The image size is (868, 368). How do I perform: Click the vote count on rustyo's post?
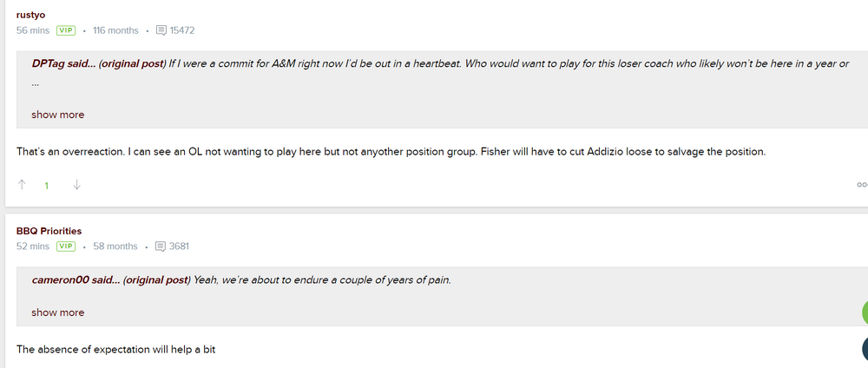47,185
